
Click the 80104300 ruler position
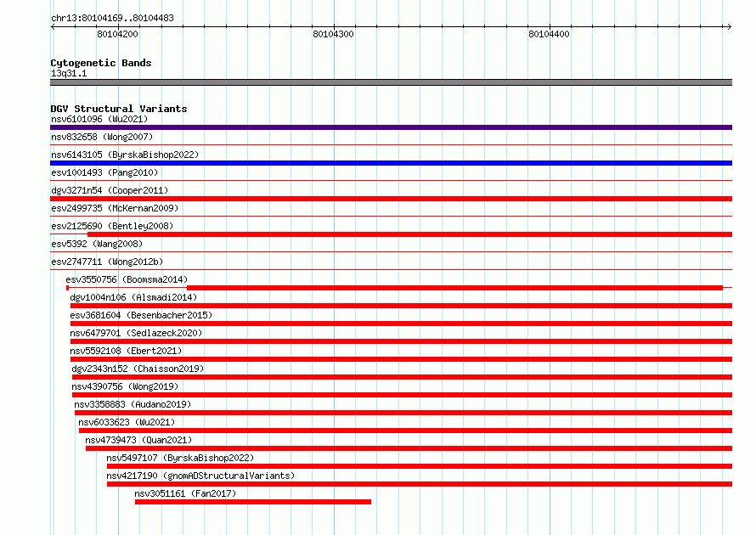coord(333,34)
